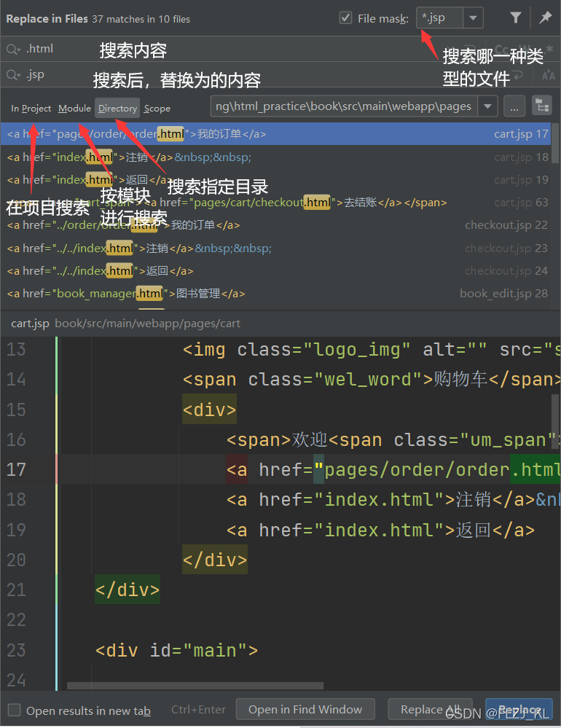This screenshot has width=561, height=728.
Task: Click the magnifier icon beside .jsp replacement
Action: [x=13, y=75]
